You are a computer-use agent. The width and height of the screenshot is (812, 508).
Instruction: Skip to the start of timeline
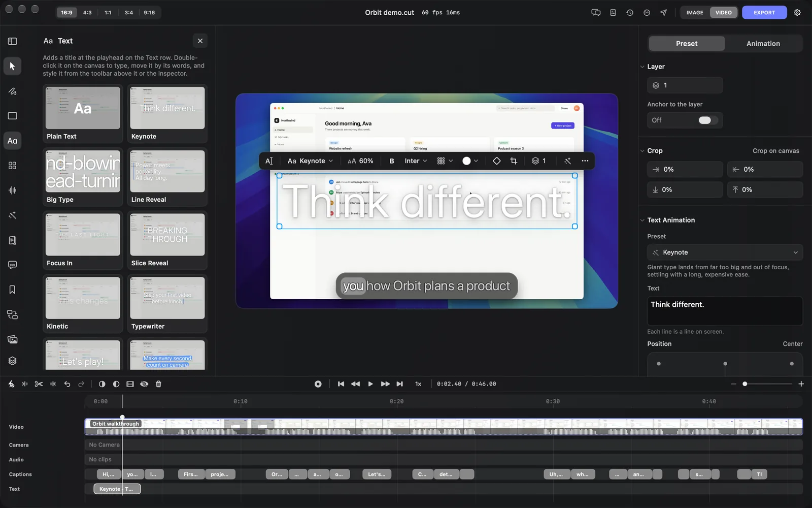(x=341, y=384)
